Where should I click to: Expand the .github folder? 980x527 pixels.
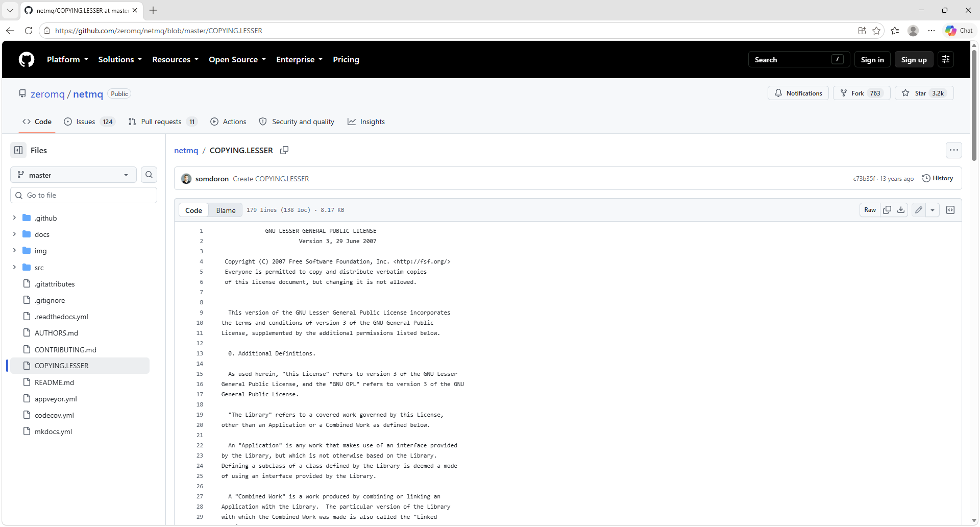point(14,218)
